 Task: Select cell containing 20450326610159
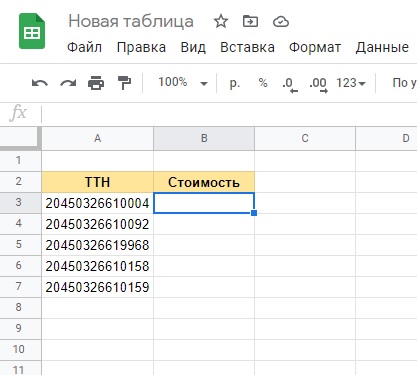(x=97, y=287)
